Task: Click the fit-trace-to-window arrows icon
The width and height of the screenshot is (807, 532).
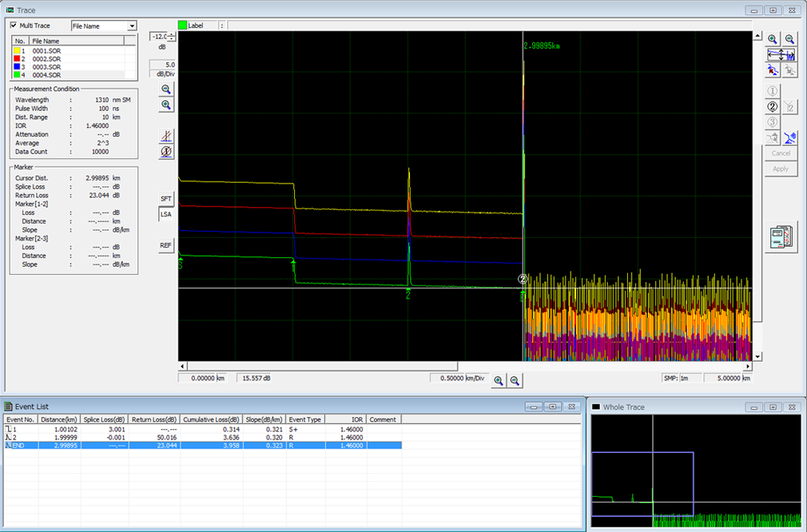Action: click(781, 55)
